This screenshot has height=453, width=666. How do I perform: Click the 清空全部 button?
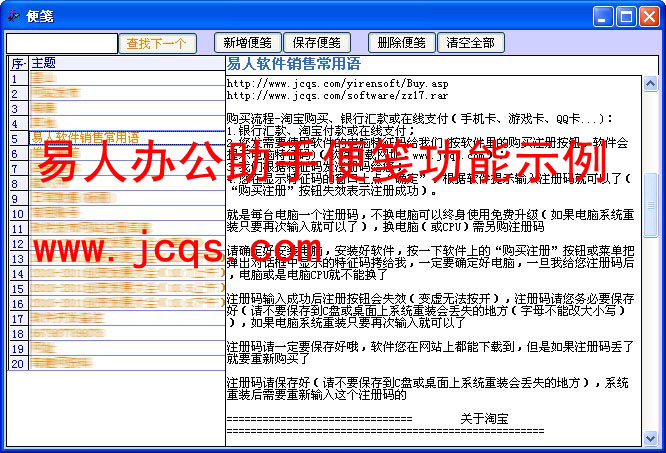tap(471, 43)
